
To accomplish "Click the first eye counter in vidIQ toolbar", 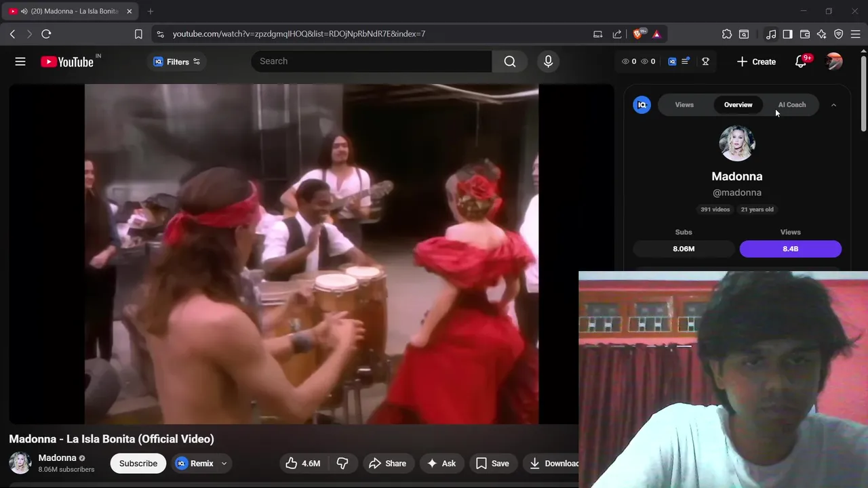I will click(x=629, y=62).
